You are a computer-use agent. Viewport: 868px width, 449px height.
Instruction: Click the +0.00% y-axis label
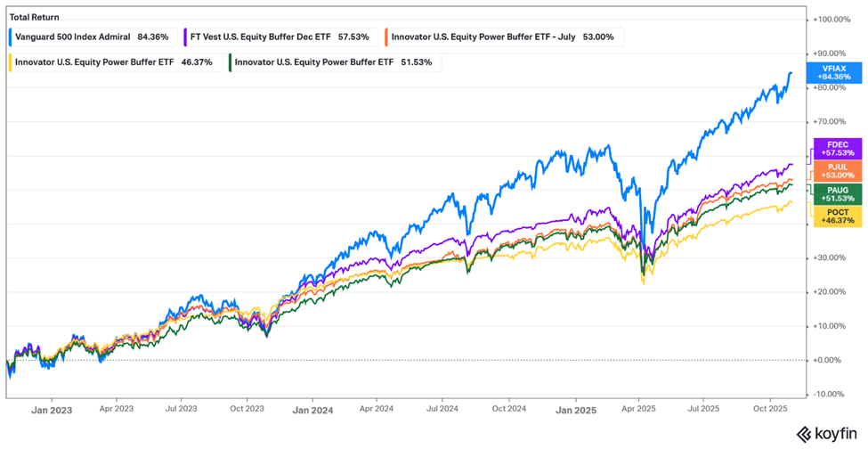click(830, 360)
